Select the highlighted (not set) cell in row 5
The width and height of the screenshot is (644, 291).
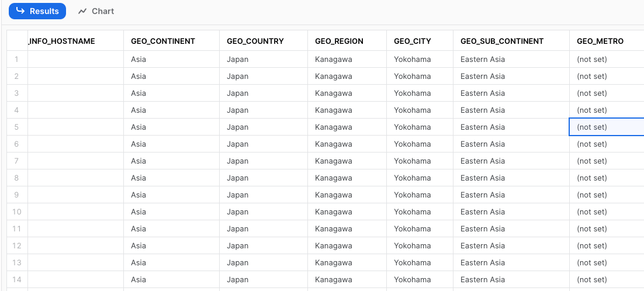607,127
